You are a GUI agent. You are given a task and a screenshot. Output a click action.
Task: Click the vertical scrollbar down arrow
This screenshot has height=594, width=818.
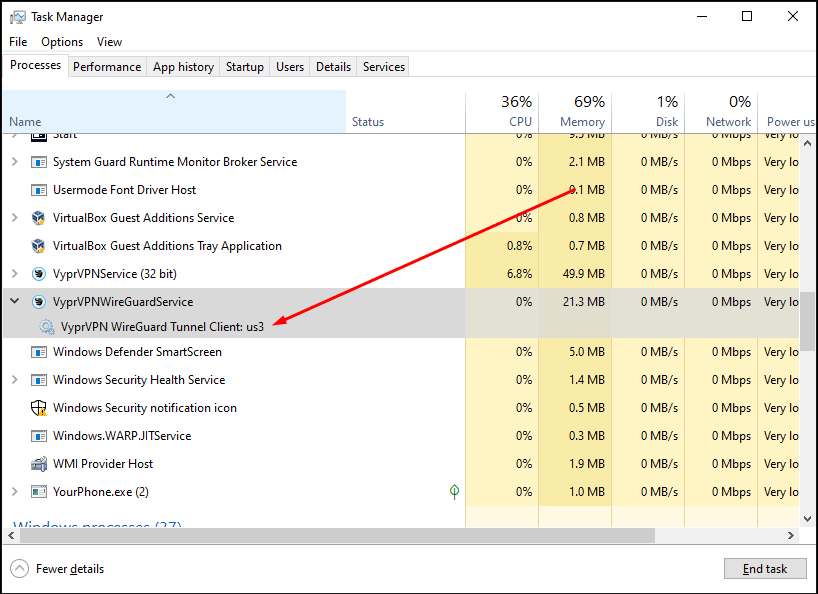807,518
